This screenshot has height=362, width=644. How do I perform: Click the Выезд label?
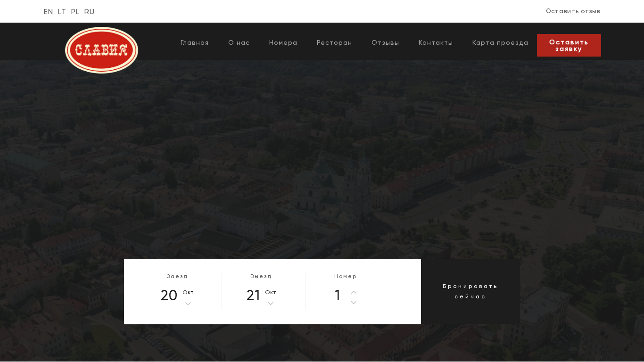click(261, 276)
